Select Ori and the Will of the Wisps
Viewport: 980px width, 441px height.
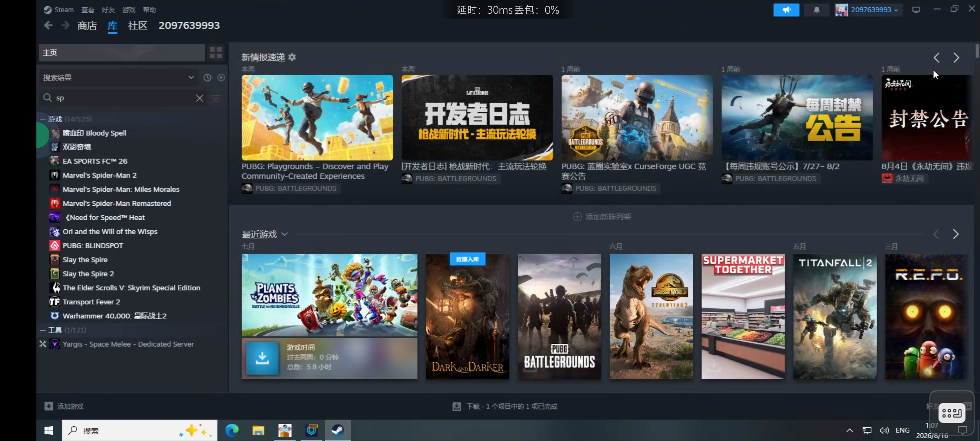coord(110,232)
